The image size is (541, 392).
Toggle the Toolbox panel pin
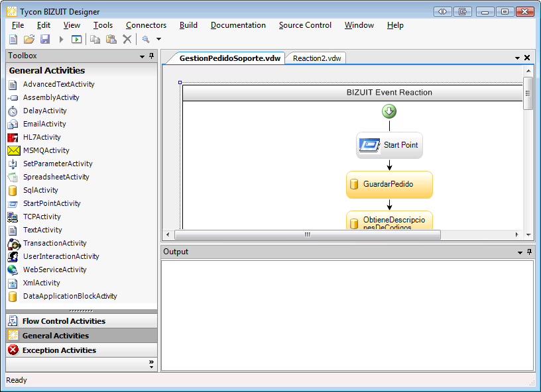coord(151,56)
